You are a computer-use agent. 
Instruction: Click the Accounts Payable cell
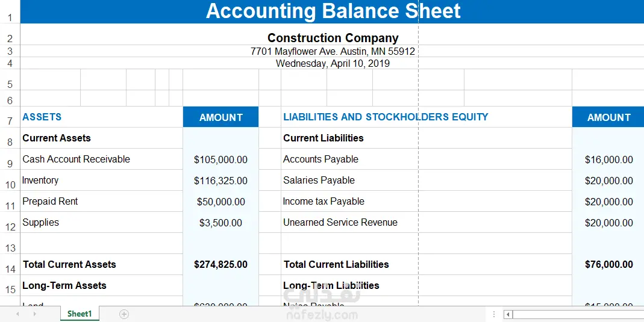click(x=427, y=159)
